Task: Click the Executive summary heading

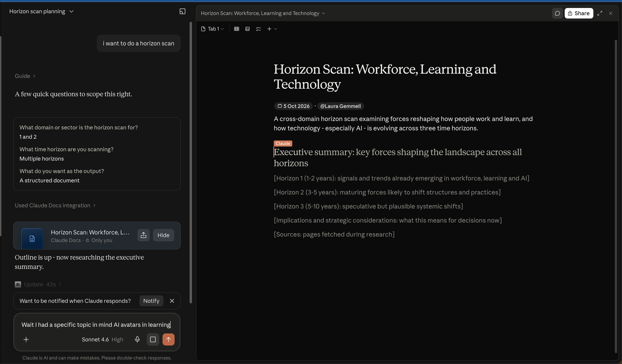Action: [x=398, y=157]
